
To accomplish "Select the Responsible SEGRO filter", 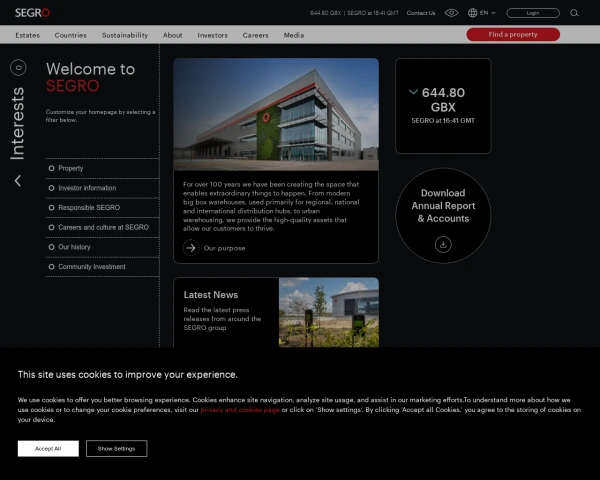I will click(x=102, y=207).
